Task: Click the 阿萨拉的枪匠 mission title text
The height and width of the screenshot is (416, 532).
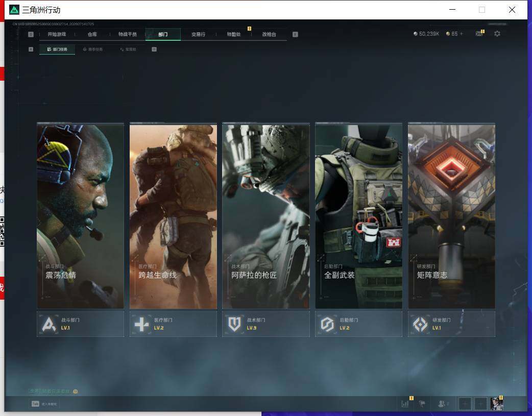Action: click(x=254, y=275)
